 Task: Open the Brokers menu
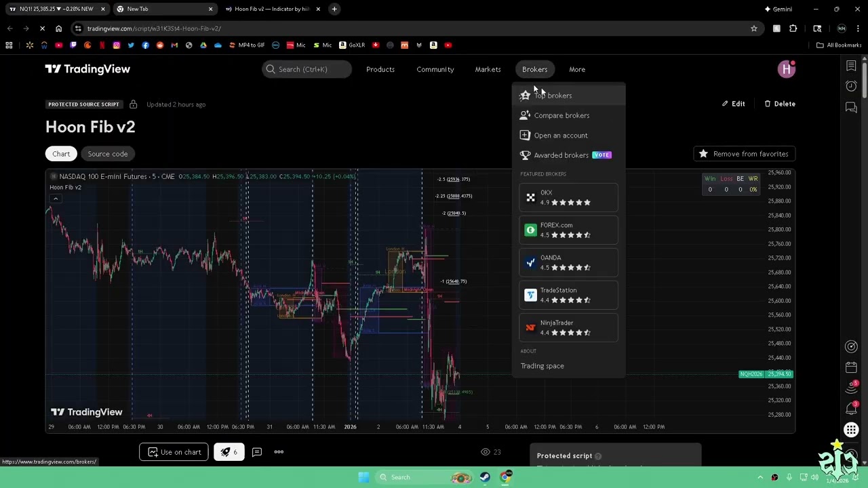pyautogui.click(x=534, y=69)
